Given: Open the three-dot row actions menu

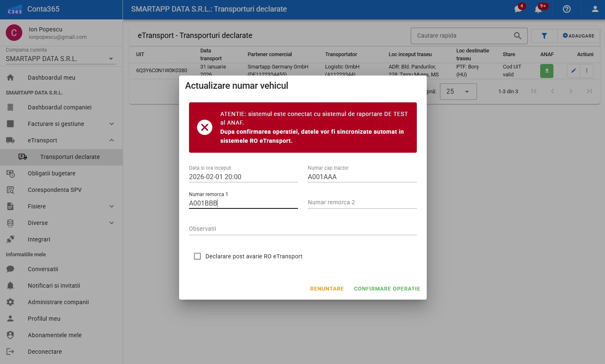Looking at the screenshot, I should point(586,71).
